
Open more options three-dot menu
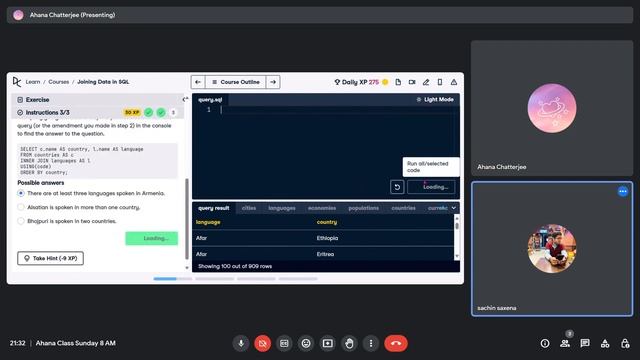click(x=371, y=343)
